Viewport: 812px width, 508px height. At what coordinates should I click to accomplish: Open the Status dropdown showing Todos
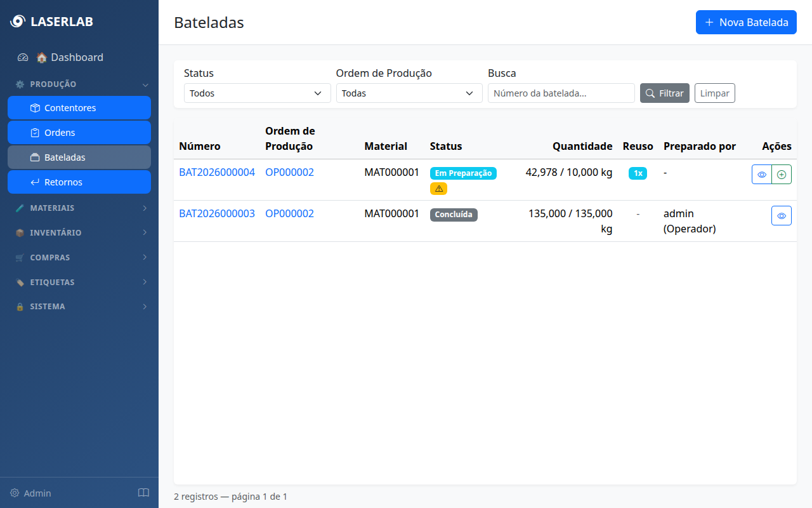click(x=257, y=93)
